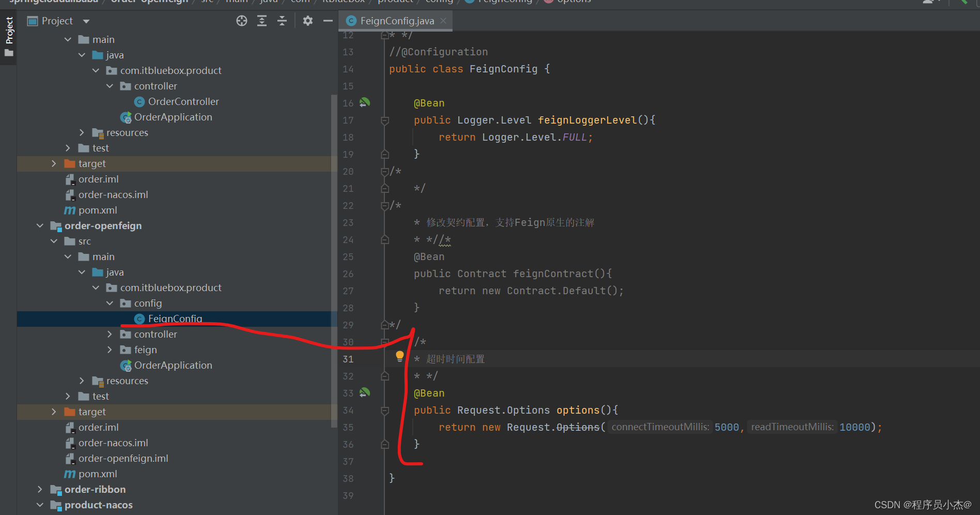The height and width of the screenshot is (515, 980).
Task: Collapse the product-nacos module
Action: click(40, 505)
